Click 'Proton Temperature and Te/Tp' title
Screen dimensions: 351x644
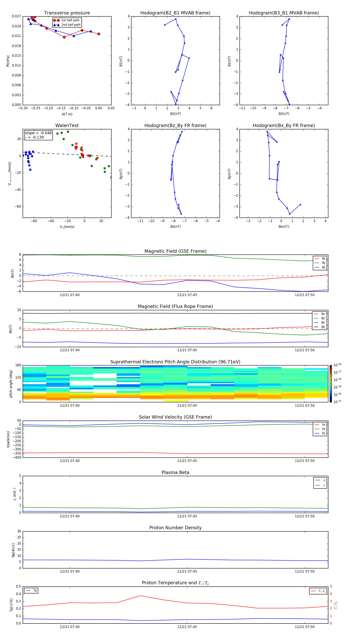pyautogui.click(x=175, y=583)
